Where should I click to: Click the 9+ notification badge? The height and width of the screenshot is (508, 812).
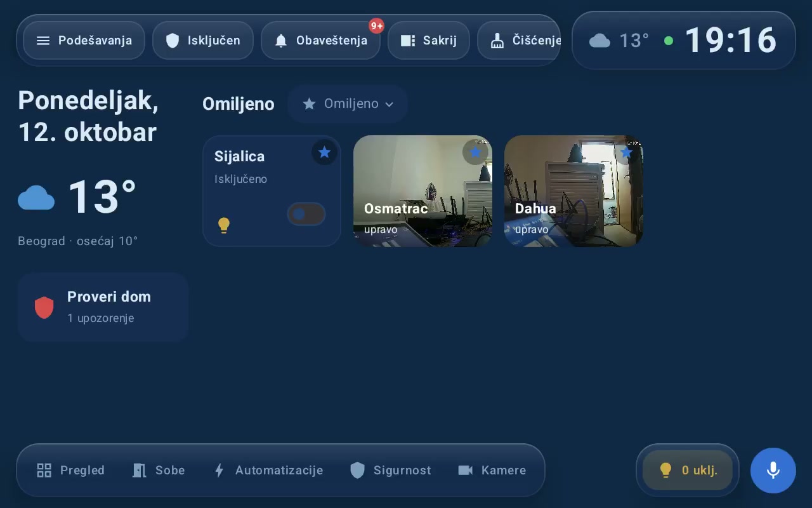coord(377,26)
